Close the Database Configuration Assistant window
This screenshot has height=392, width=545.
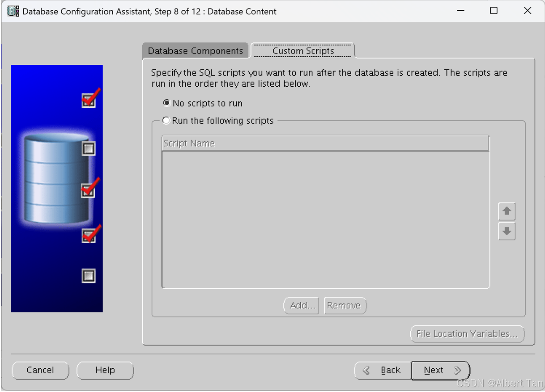pos(528,11)
